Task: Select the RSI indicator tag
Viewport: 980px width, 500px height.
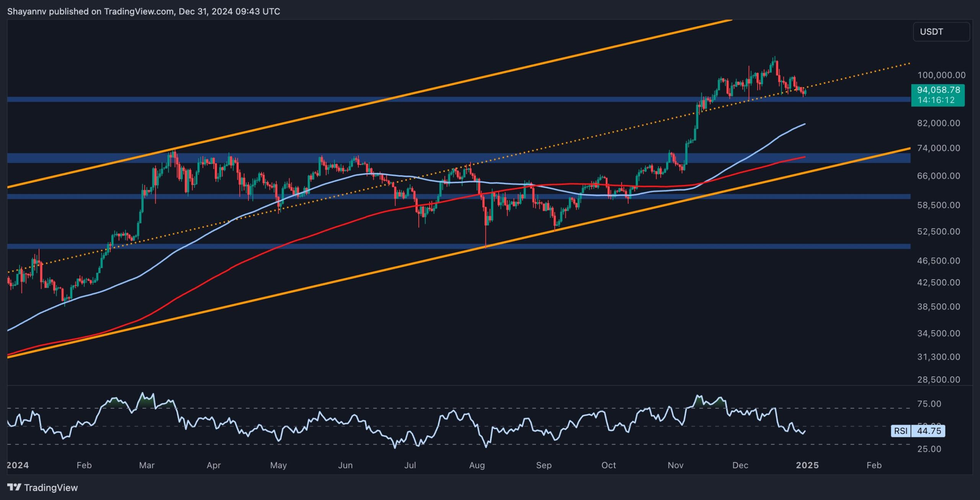Action: [900, 431]
